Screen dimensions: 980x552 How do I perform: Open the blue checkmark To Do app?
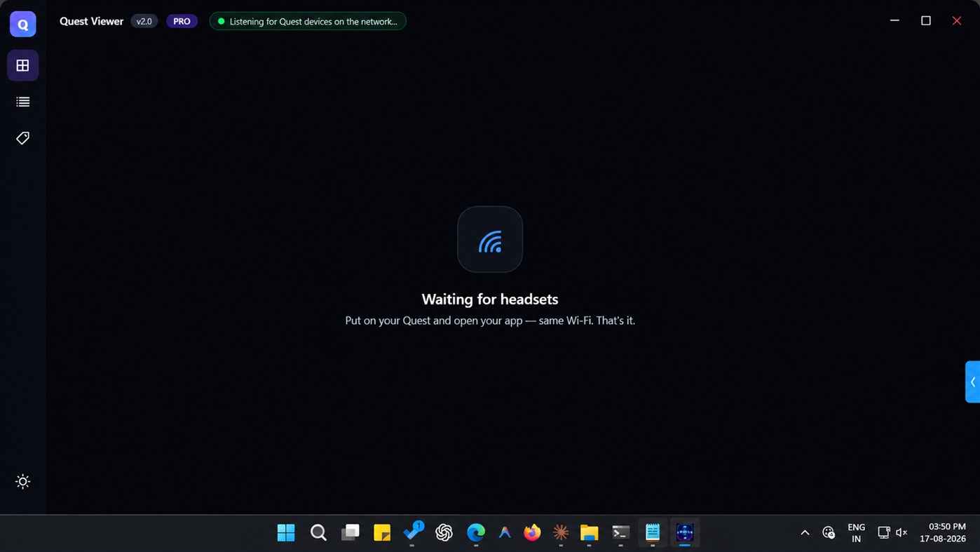coord(414,532)
